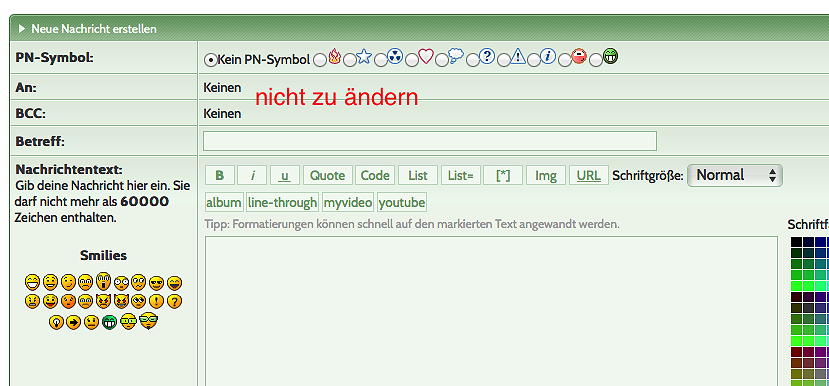Screen dimensions: 829x386
Task: Focus the Betreff subject input field
Action: coord(430,141)
